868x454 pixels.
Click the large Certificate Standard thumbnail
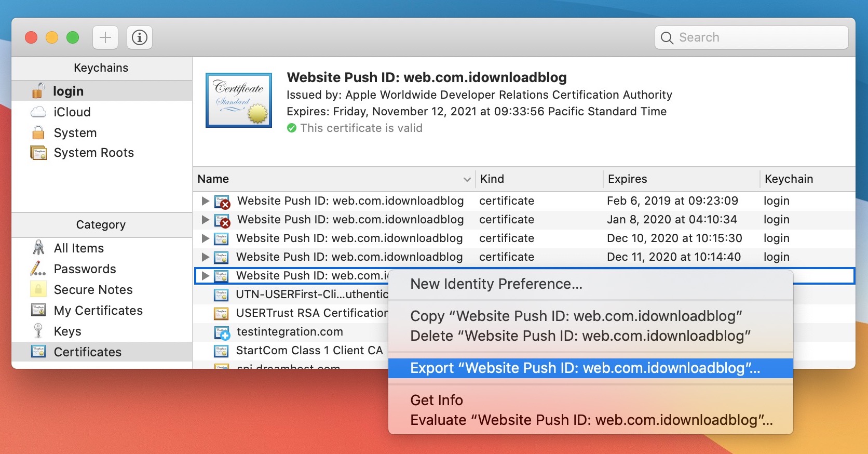point(239,100)
